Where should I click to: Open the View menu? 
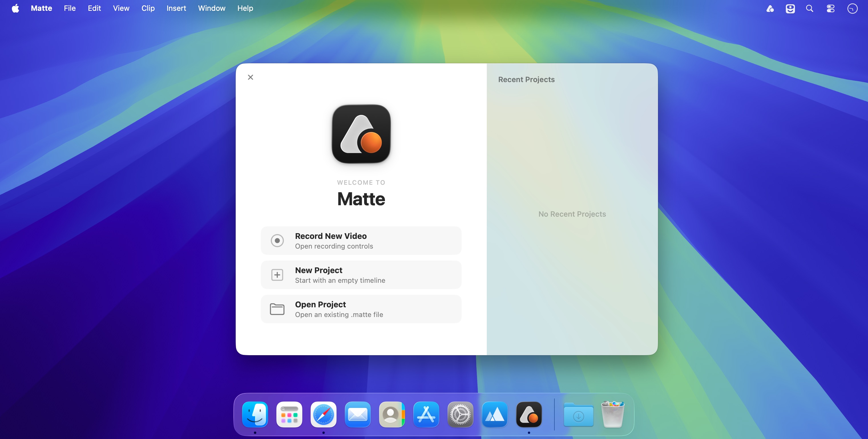pyautogui.click(x=121, y=9)
